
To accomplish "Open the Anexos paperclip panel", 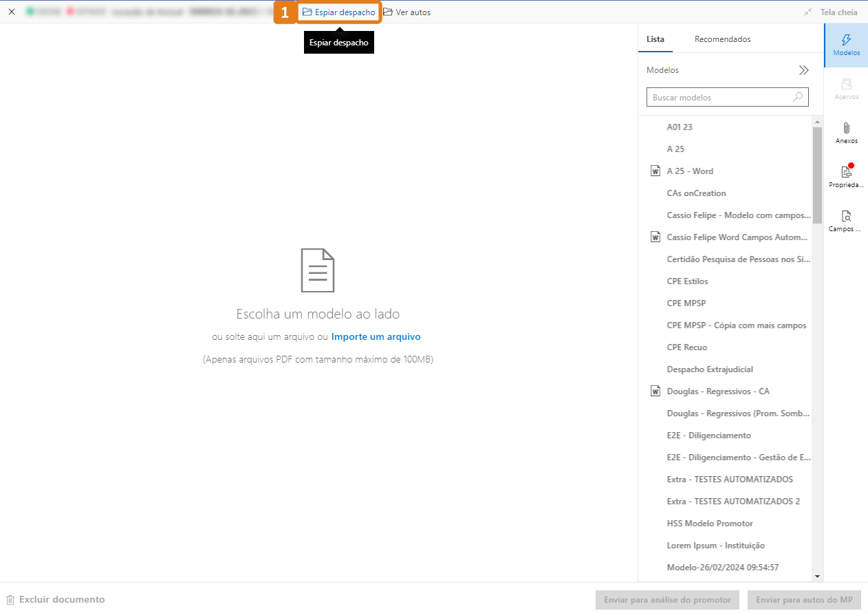I will (x=846, y=132).
